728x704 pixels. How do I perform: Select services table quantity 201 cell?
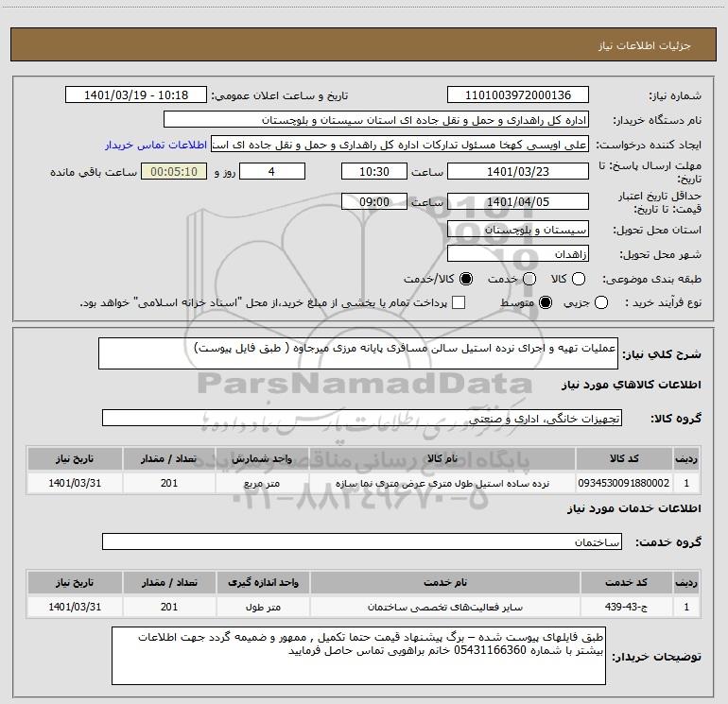click(169, 607)
